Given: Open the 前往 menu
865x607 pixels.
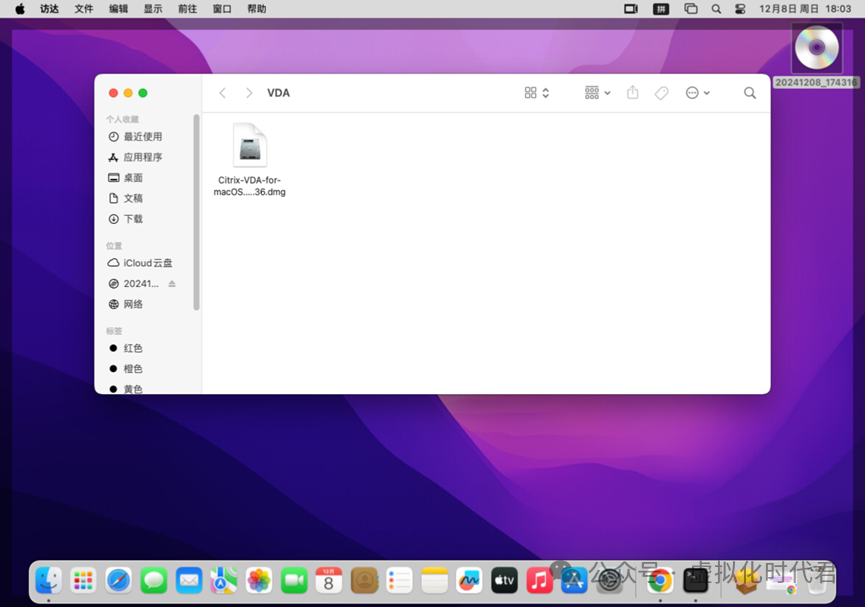Looking at the screenshot, I should [188, 9].
